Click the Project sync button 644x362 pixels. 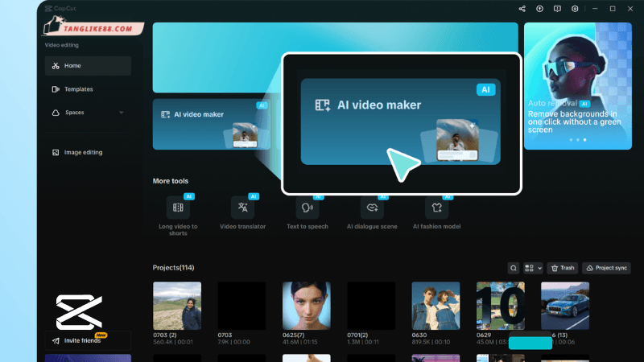click(606, 268)
